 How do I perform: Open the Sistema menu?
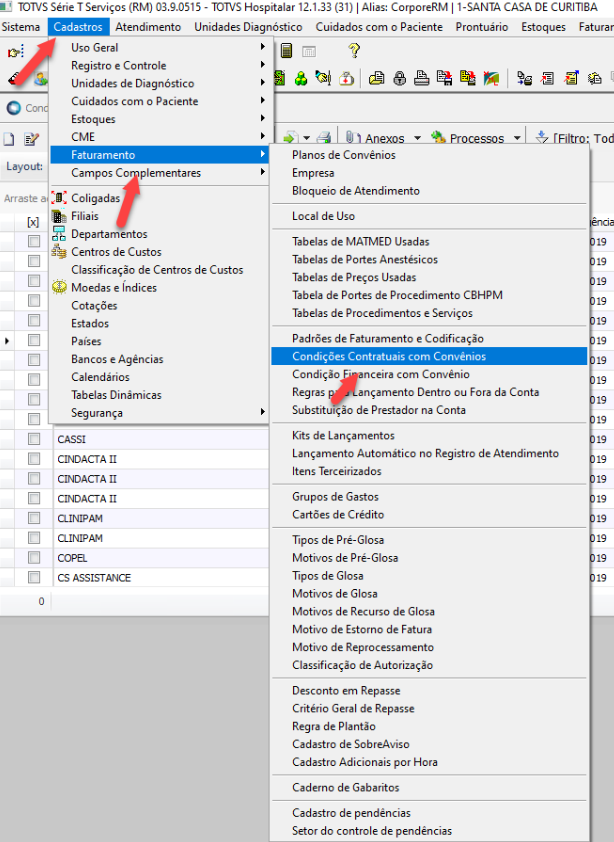[20, 27]
